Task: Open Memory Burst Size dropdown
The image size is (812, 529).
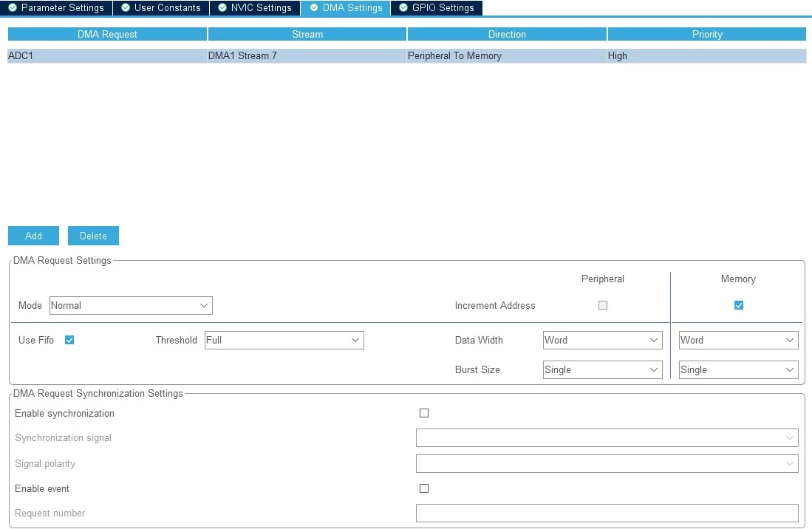Action: pyautogui.click(x=738, y=369)
